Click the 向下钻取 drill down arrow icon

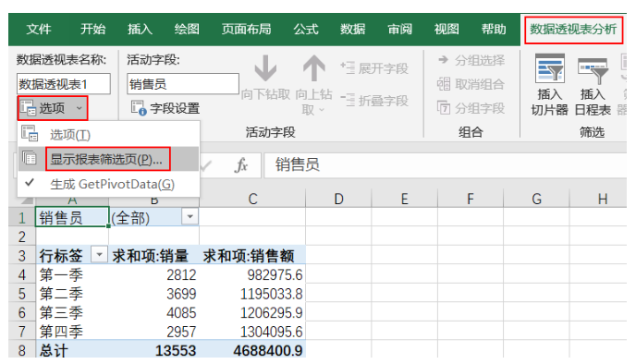265,67
